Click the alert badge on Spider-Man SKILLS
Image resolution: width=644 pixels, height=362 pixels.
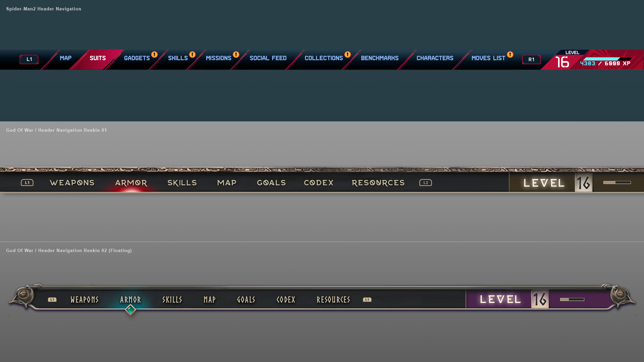click(x=192, y=55)
